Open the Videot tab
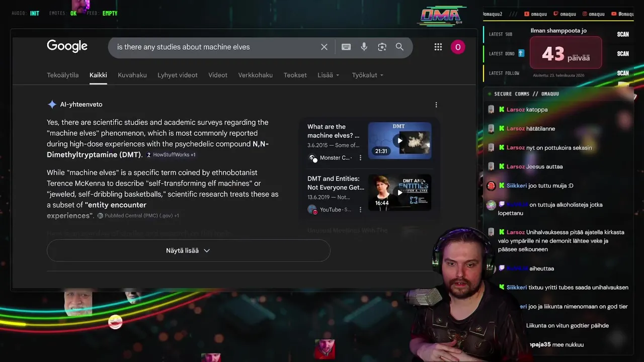The image size is (644, 362). pyautogui.click(x=218, y=75)
